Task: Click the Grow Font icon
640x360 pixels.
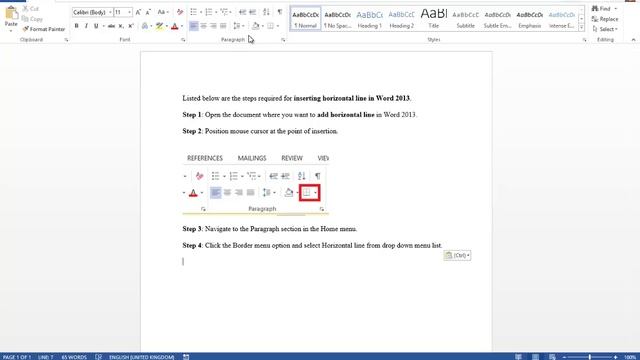Action: click(138, 12)
